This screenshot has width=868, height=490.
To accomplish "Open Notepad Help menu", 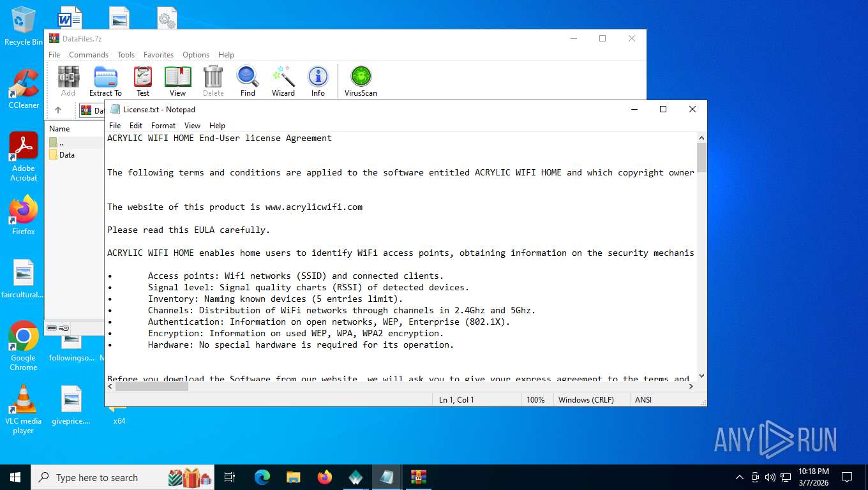I will tap(217, 126).
